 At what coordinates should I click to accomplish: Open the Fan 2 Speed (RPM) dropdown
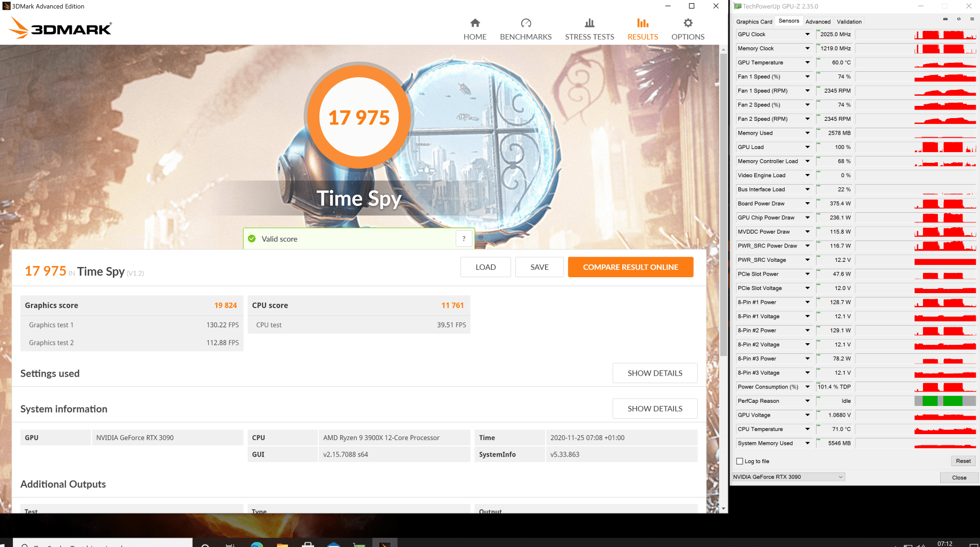[x=808, y=119]
